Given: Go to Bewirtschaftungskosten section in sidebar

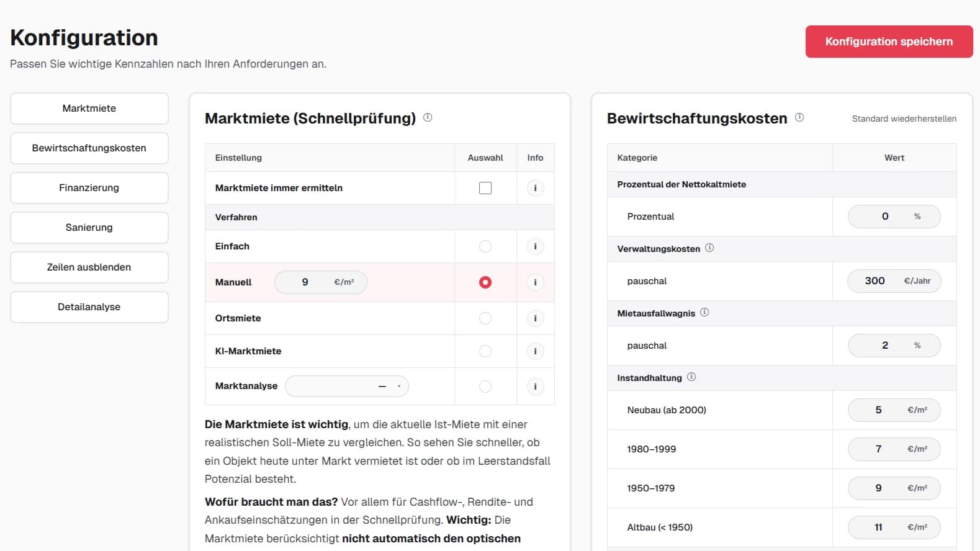Looking at the screenshot, I should click(x=89, y=148).
